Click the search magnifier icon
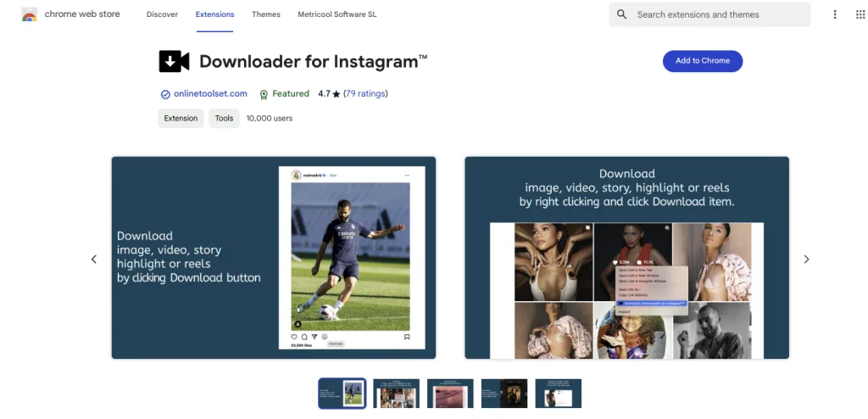 click(x=622, y=14)
